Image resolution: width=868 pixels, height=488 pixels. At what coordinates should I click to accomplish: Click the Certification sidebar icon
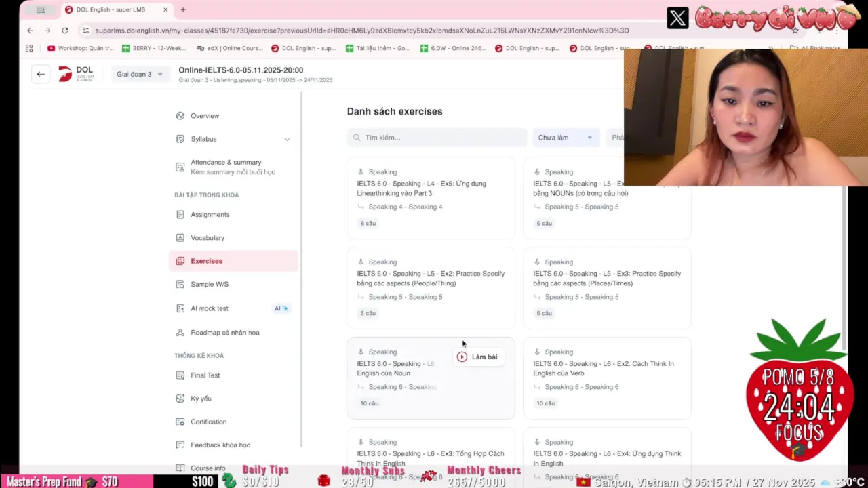pos(180,422)
